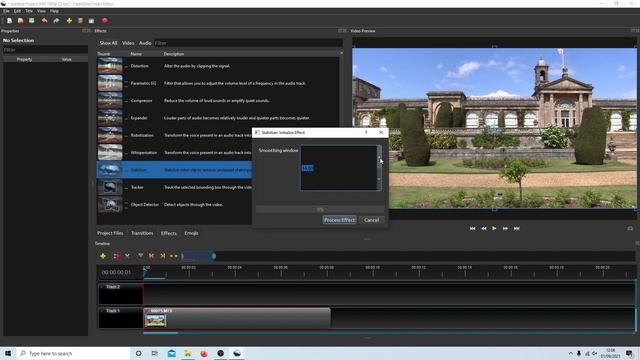Image resolution: width=640 pixels, height=360 pixels.
Task: Click the Open Project folder icon
Action: click(x=20, y=20)
